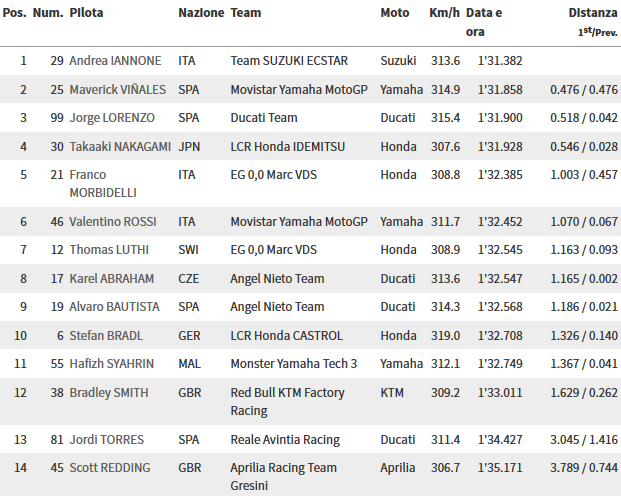Click Jordi TORRES gap 3.045 / 1.416

[584, 440]
